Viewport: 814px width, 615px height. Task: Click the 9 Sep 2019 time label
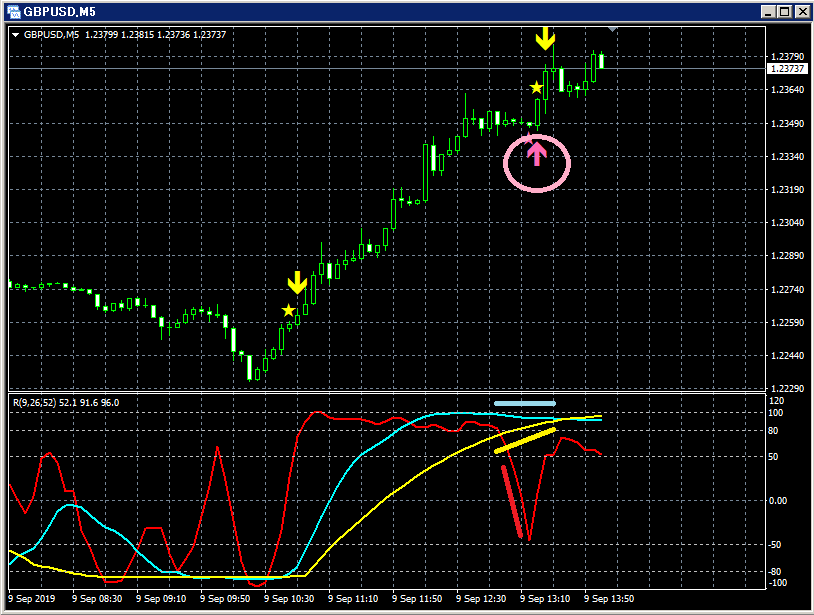click(x=32, y=598)
